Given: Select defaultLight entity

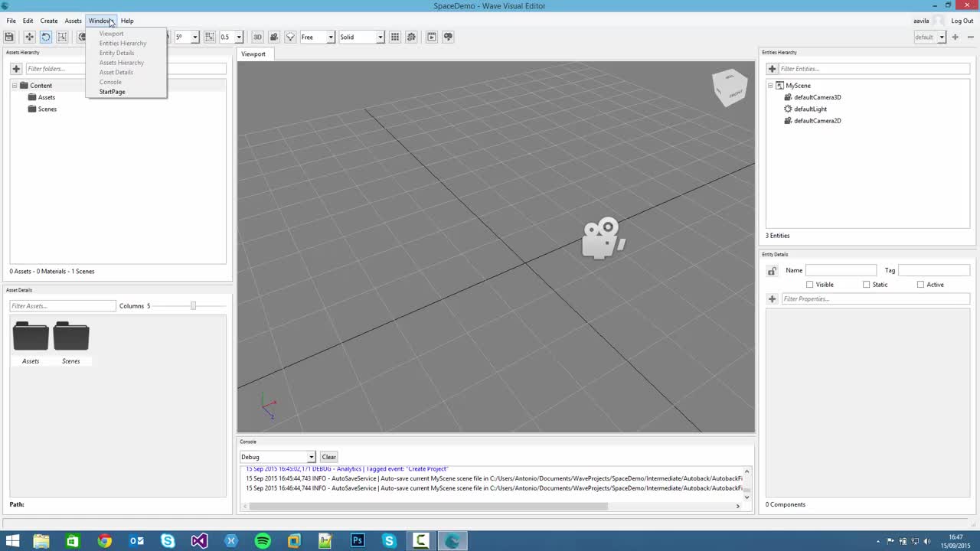Looking at the screenshot, I should [x=810, y=109].
